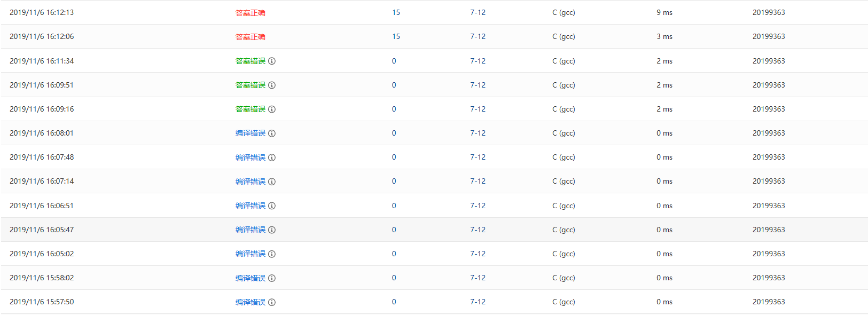Viewport: 868px width, 315px height.
Task: Open info icon for 16:07:48 compile error
Action: [x=272, y=157]
